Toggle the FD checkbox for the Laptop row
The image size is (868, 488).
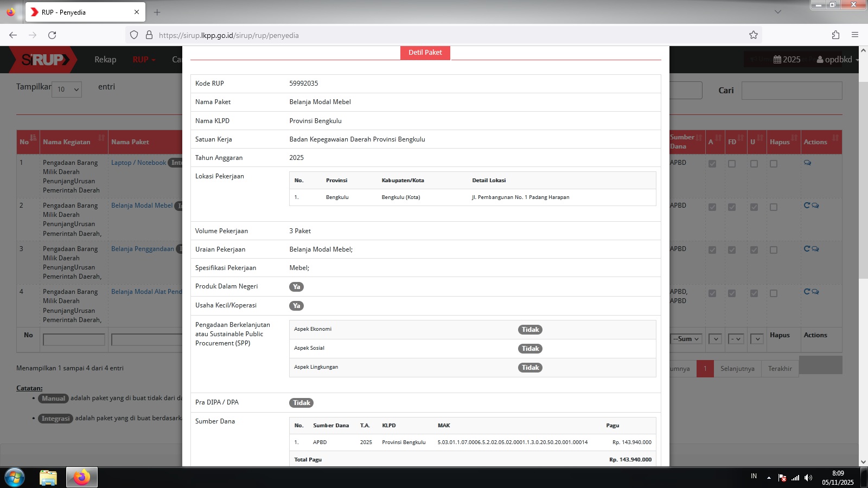pos(732,164)
